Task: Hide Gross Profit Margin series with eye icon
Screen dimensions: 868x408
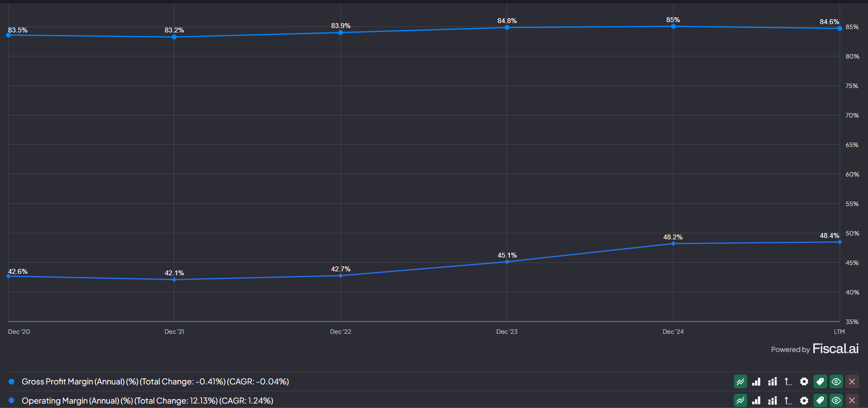Action: [836, 381]
